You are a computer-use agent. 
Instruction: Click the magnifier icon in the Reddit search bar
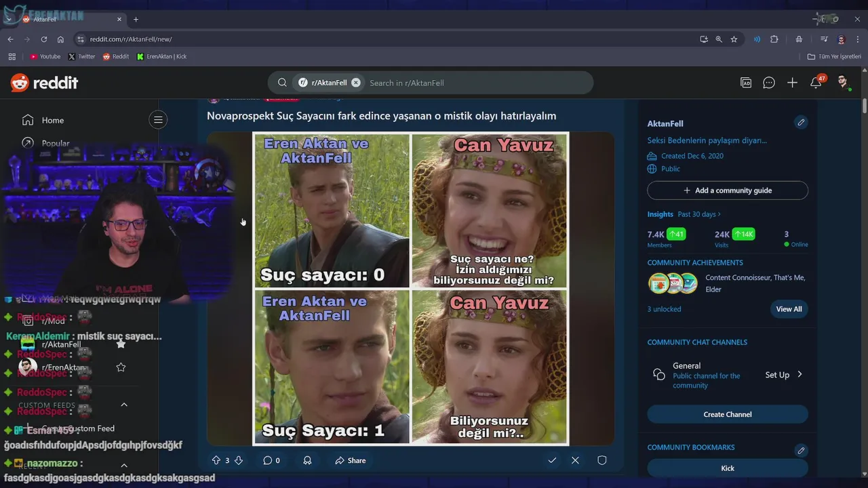pos(282,83)
